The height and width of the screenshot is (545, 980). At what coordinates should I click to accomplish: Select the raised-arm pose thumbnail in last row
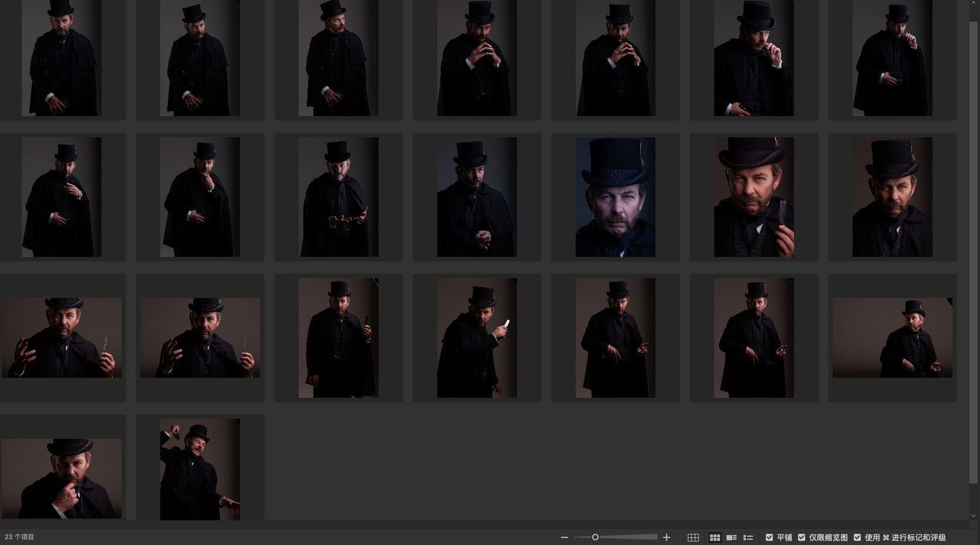(x=200, y=469)
